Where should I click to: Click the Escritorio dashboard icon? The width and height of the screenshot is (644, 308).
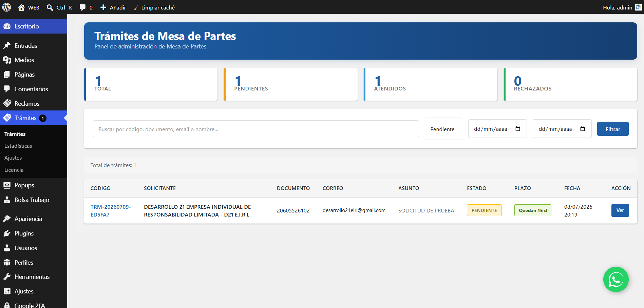coord(7,26)
